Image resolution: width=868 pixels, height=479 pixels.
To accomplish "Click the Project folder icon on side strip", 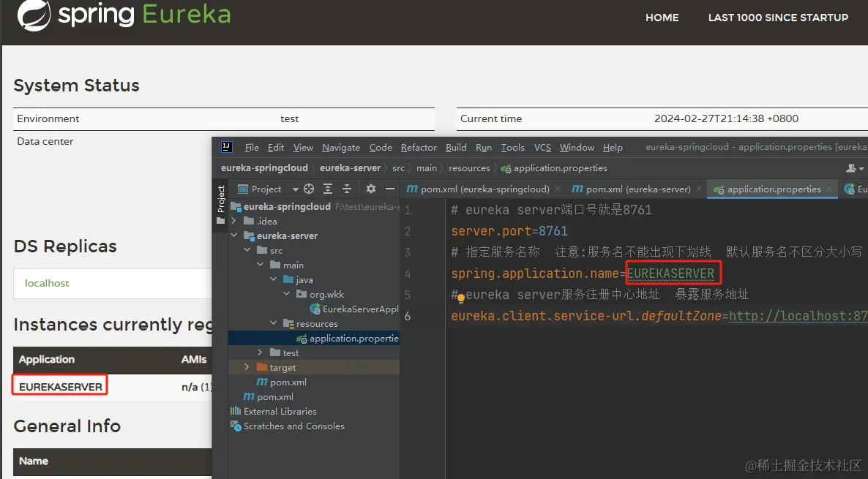I will [x=221, y=221].
